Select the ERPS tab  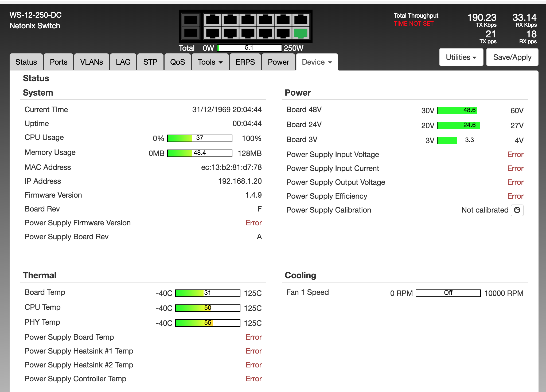pos(245,62)
